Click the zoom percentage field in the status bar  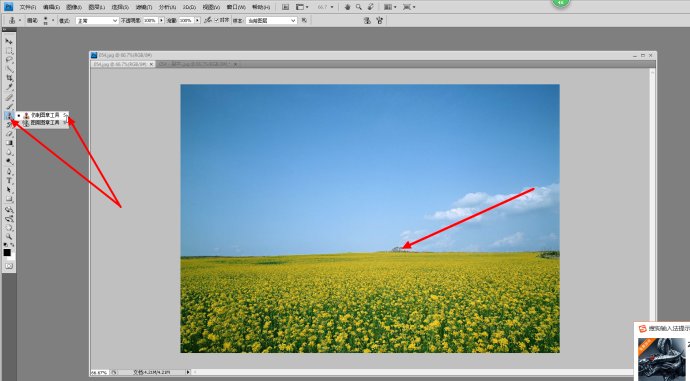[99, 372]
